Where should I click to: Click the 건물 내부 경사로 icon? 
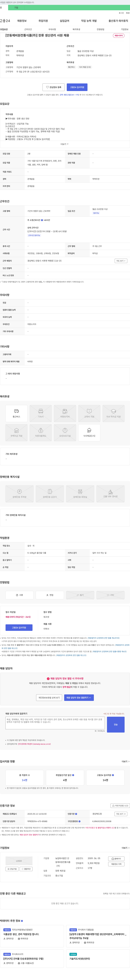tap(110, 494)
